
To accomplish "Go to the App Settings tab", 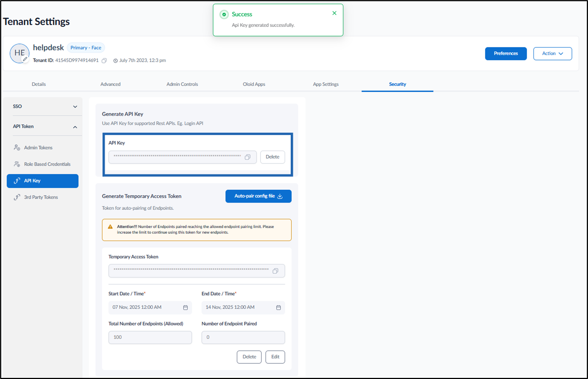I will (326, 84).
